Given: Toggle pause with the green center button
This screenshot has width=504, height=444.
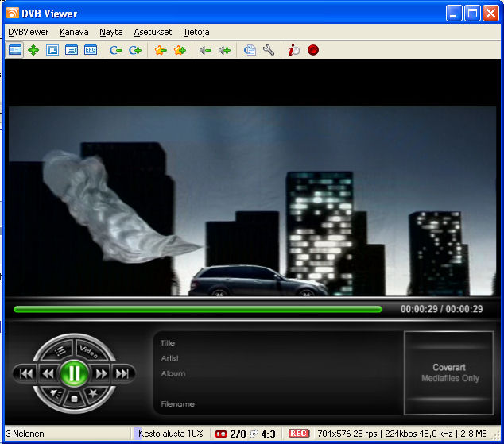Looking at the screenshot, I should pyautogui.click(x=74, y=373).
